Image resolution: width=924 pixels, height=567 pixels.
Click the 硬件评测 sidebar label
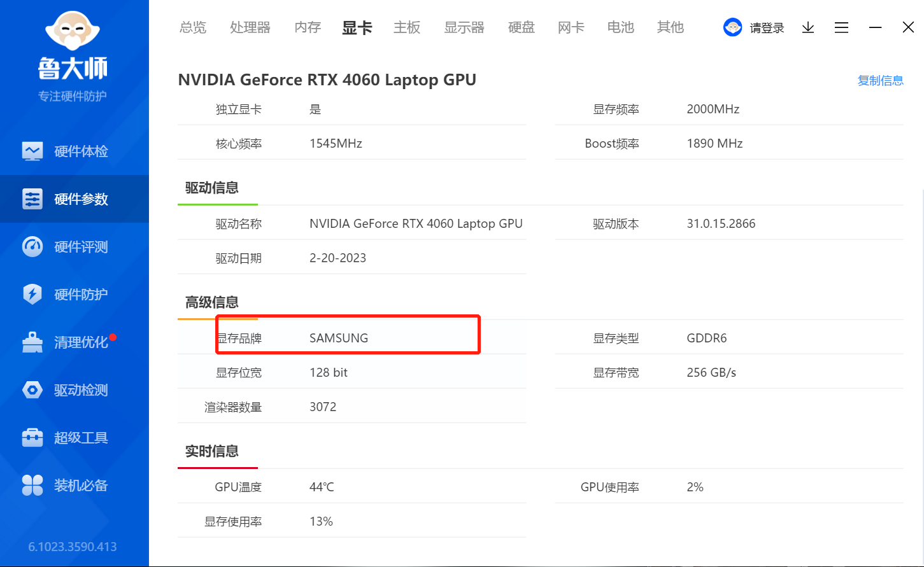[81, 247]
